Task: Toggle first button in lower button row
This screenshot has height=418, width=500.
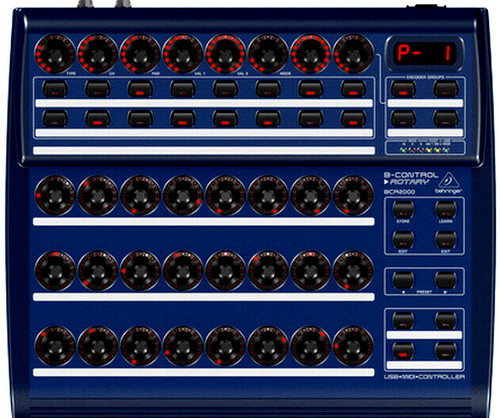Action: click(55, 119)
